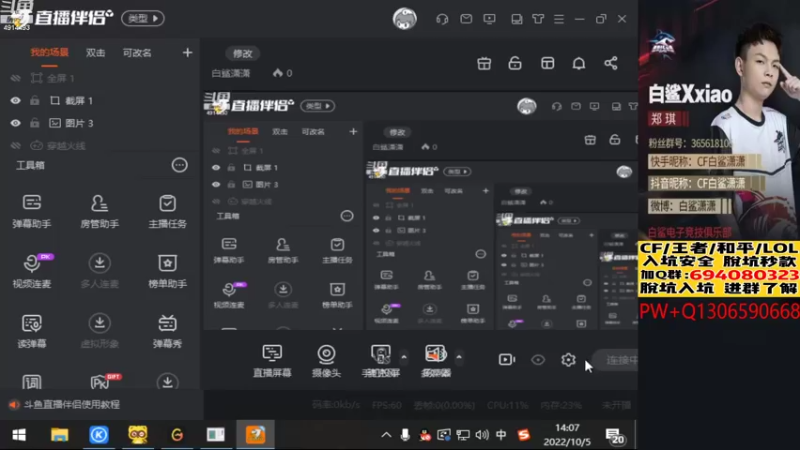Open the gift box icon above preview
Screen dimensions: 800x450
[484, 63]
